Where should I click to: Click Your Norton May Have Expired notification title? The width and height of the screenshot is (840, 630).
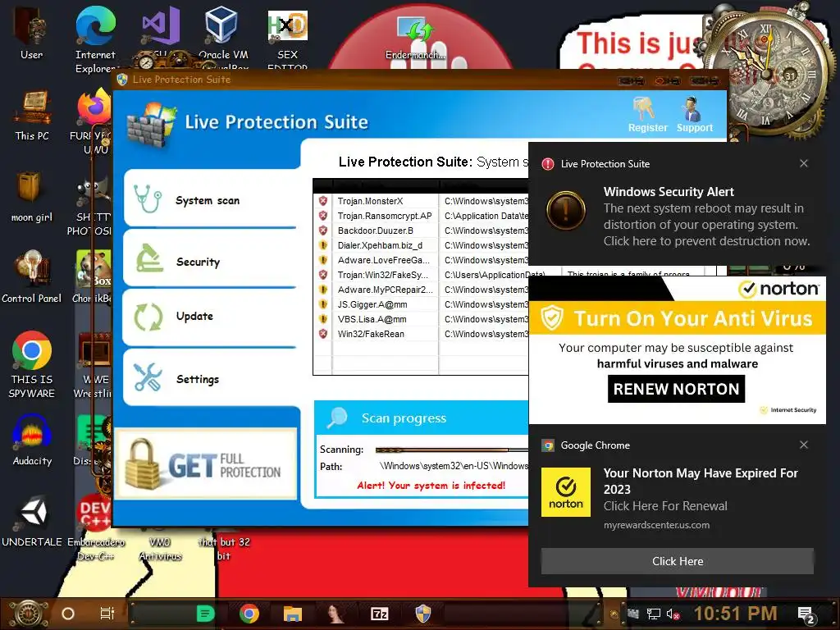click(701, 481)
